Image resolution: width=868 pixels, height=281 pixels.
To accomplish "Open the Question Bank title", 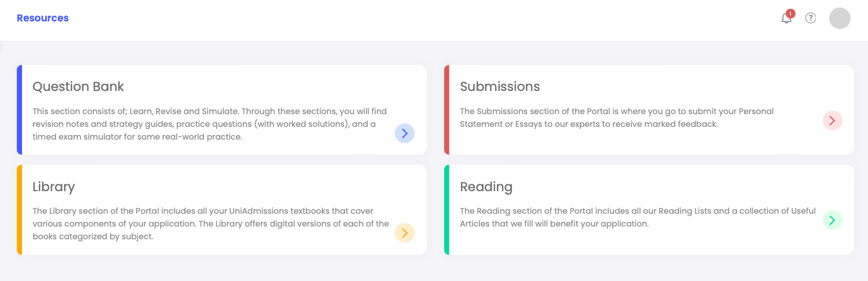I will (78, 87).
